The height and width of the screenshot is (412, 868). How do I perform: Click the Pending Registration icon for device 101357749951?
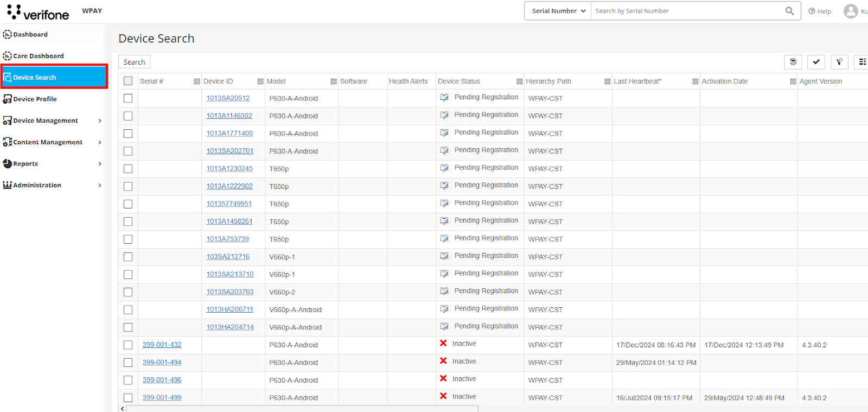(x=444, y=203)
